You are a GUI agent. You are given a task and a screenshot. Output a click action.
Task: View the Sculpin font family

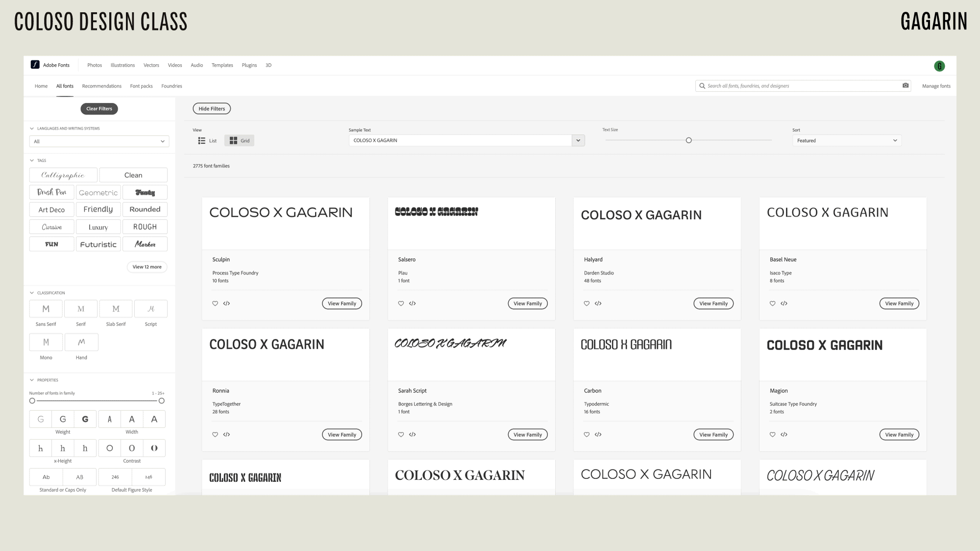pos(342,303)
